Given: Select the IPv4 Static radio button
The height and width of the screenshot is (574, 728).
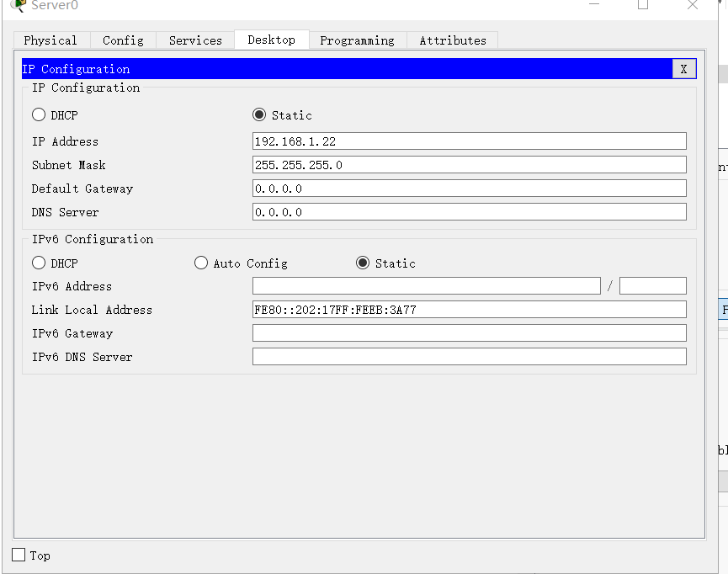Looking at the screenshot, I should [x=259, y=114].
